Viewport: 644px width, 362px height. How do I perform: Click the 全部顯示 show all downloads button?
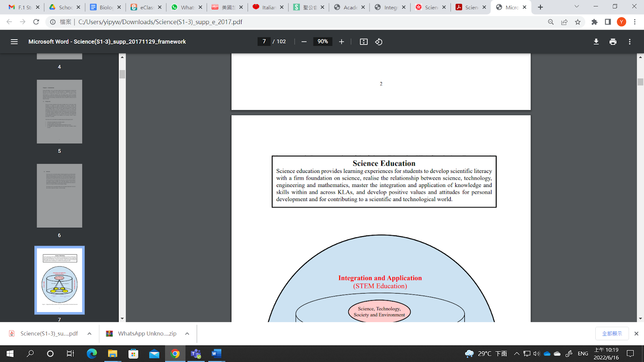(x=612, y=333)
